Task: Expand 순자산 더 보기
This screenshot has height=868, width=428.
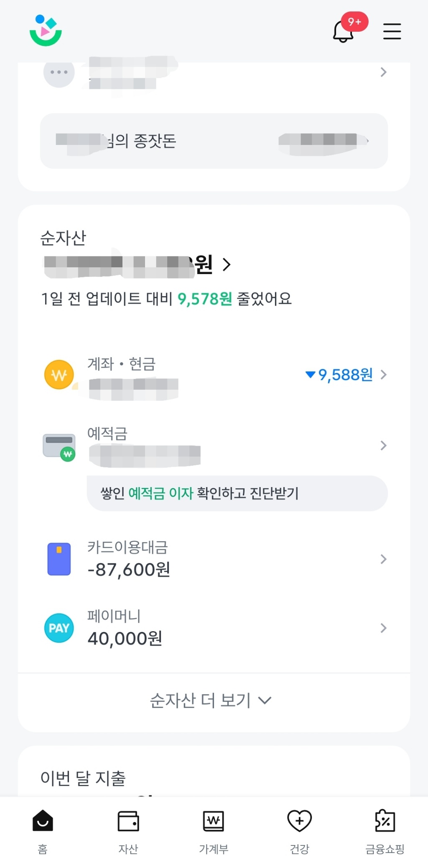Action: [x=211, y=700]
